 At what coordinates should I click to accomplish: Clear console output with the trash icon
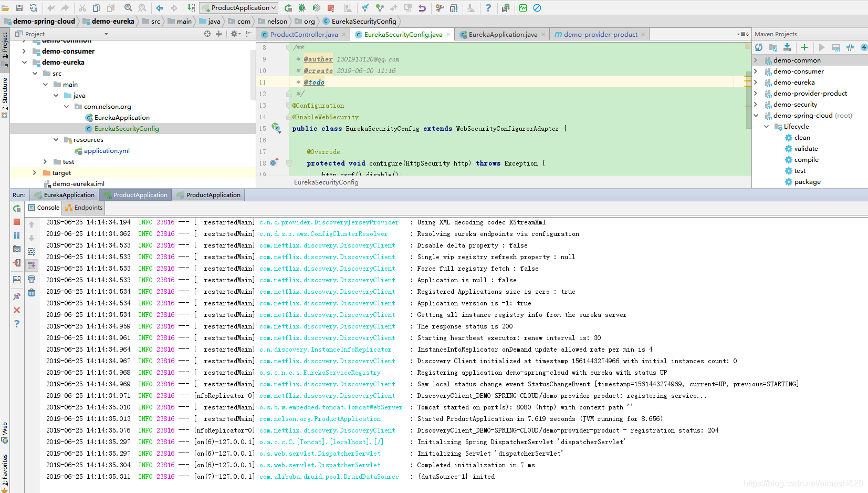click(x=32, y=293)
